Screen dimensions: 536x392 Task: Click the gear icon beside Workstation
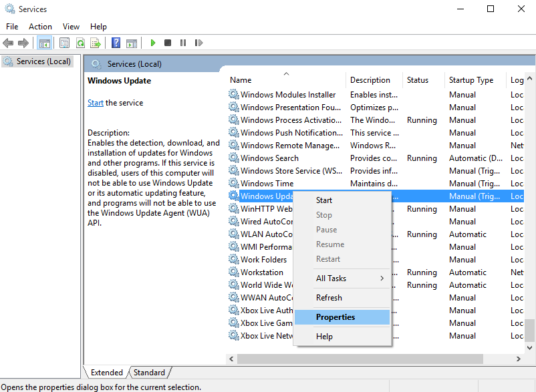[x=234, y=272]
